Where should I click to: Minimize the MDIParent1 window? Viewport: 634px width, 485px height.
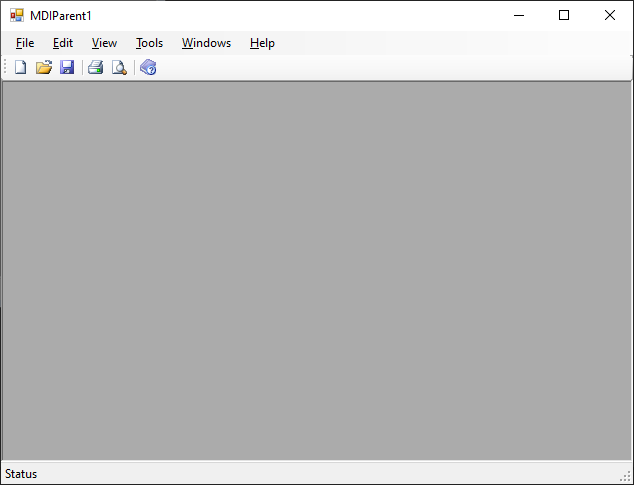point(518,15)
